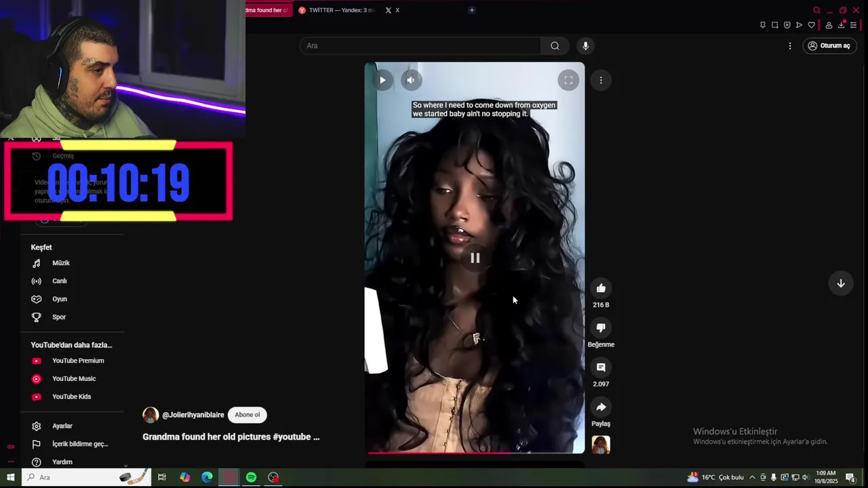Screen dimensions: 868x488
Task: Start voice search with the microphone icon
Action: point(586,45)
